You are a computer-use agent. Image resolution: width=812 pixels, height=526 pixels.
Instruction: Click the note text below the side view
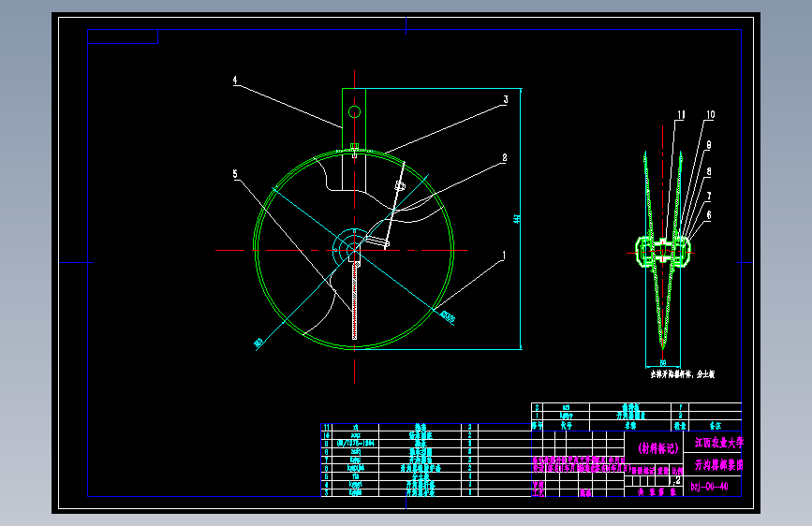[x=683, y=373]
